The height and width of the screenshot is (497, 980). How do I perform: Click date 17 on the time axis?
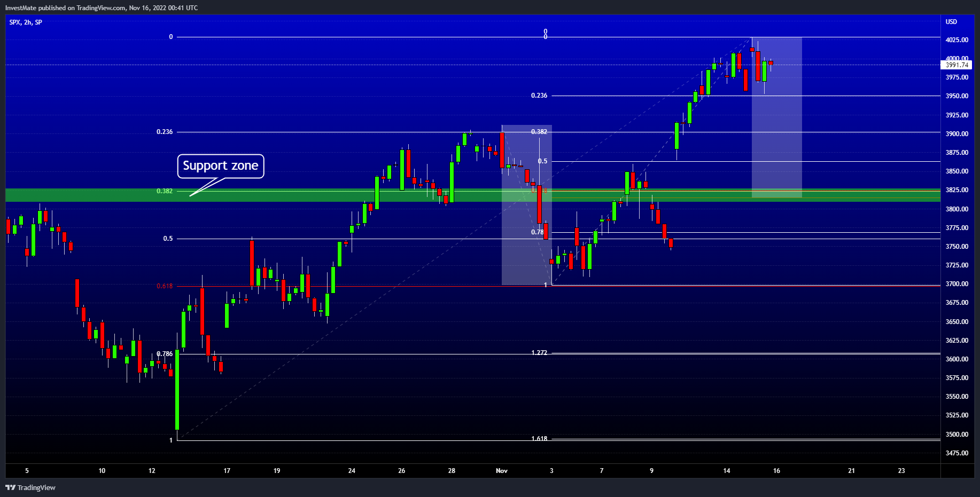227,471
